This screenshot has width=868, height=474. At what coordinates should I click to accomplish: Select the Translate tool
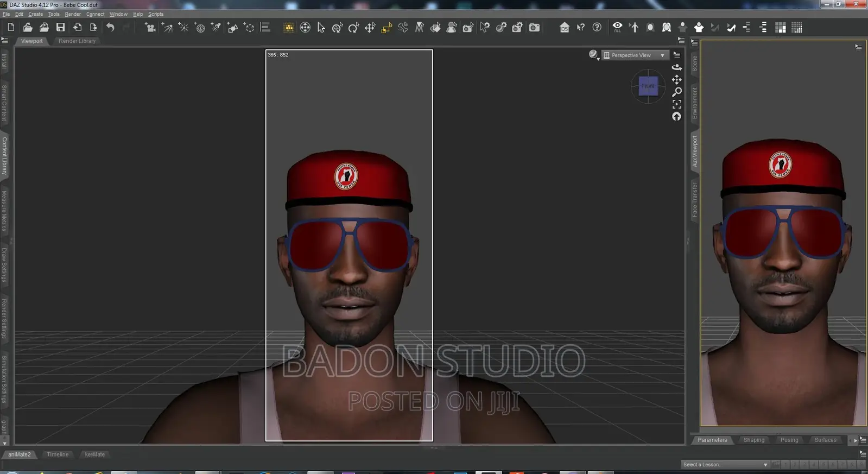[x=370, y=27]
